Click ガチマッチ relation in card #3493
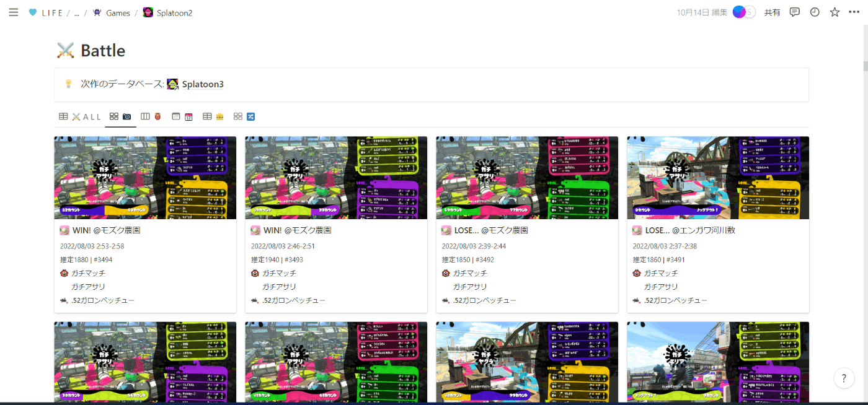Screen dimensions: 868x405 coord(279,273)
